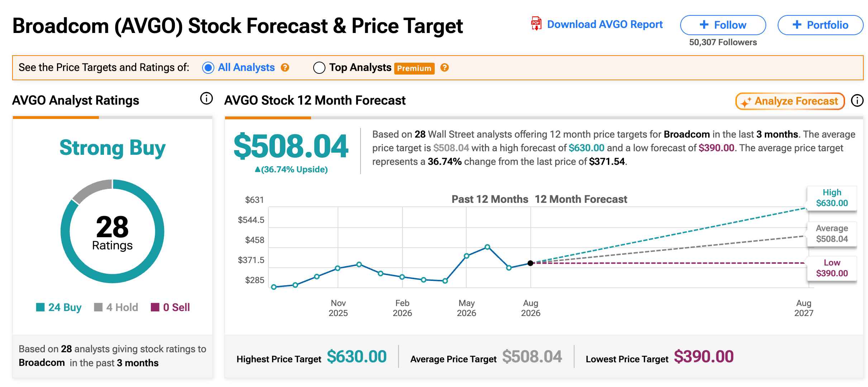Click the '$371.54' last price value
Viewport: 868px width, 387px height.
point(607,162)
